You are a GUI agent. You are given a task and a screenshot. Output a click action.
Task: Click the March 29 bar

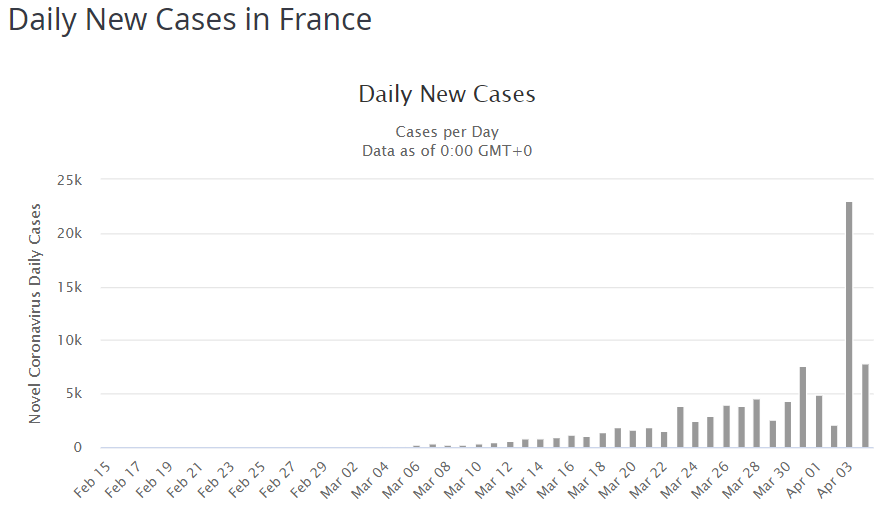pyautogui.click(x=772, y=434)
